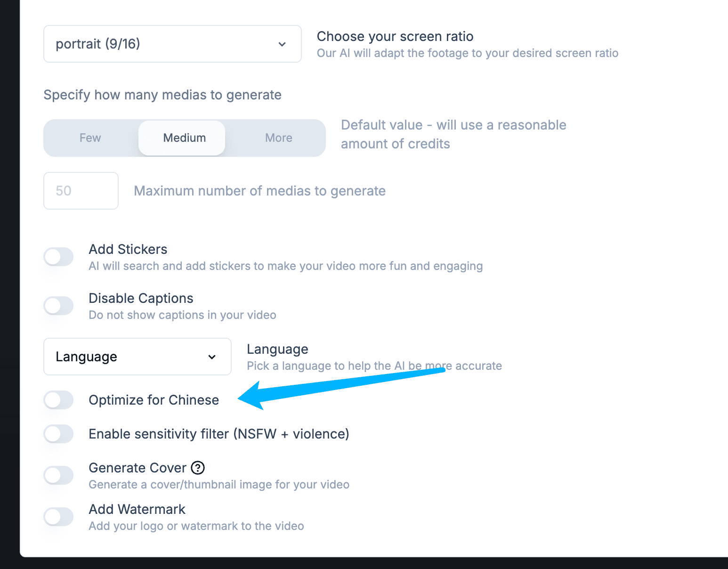The width and height of the screenshot is (728, 569).
Task: Open the Language selection dropdown
Action: coord(138,357)
